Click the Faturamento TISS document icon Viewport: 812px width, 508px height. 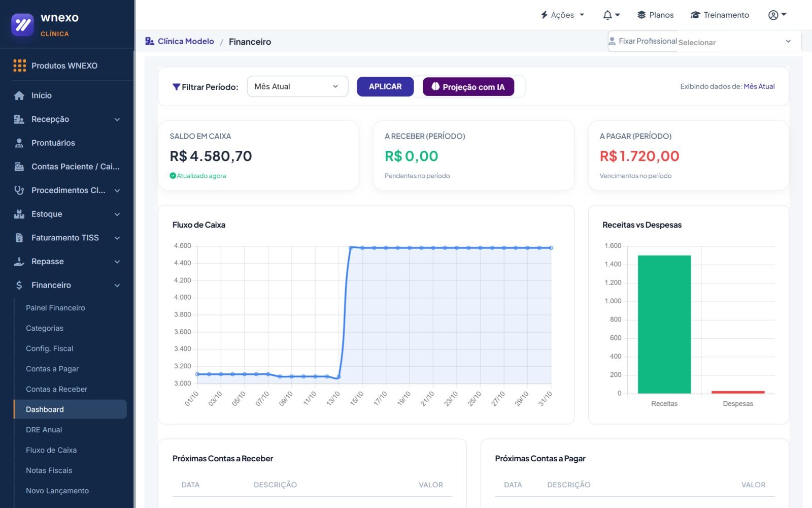[x=19, y=238]
